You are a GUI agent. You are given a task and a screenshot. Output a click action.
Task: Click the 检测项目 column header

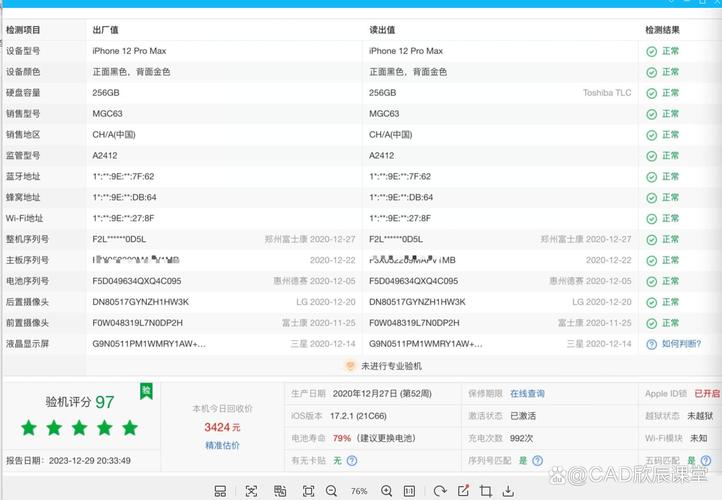pos(23,30)
